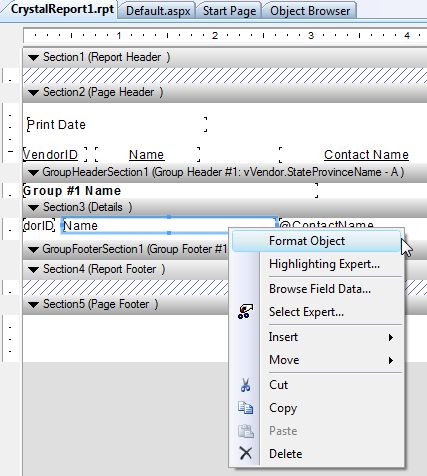Viewport: 427px width, 476px height.
Task: Click the Section5 (Page Footer) bar label
Action: [101, 304]
